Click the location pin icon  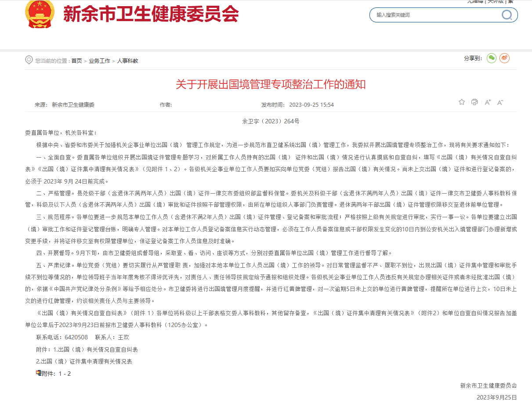(x=29, y=60)
